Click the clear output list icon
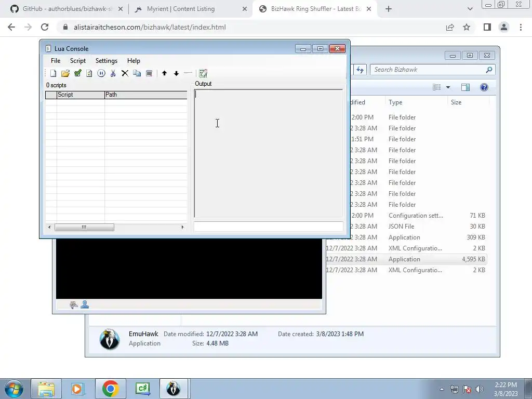 [149, 73]
